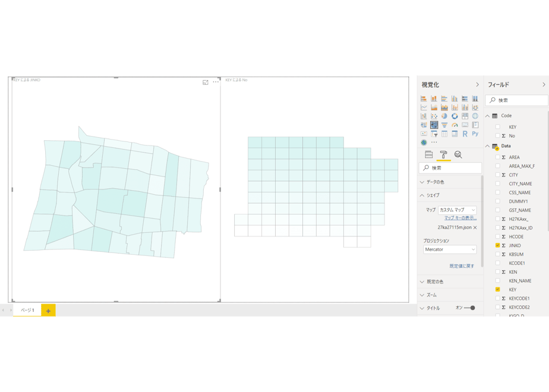
Task: Select the line chart visual
Action: [x=424, y=107]
